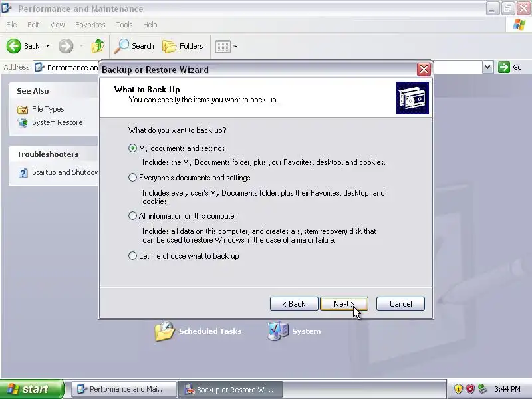Switch to Backup or Restore Wizard taskbar button
The height and width of the screenshot is (399, 532).
pyautogui.click(x=230, y=390)
